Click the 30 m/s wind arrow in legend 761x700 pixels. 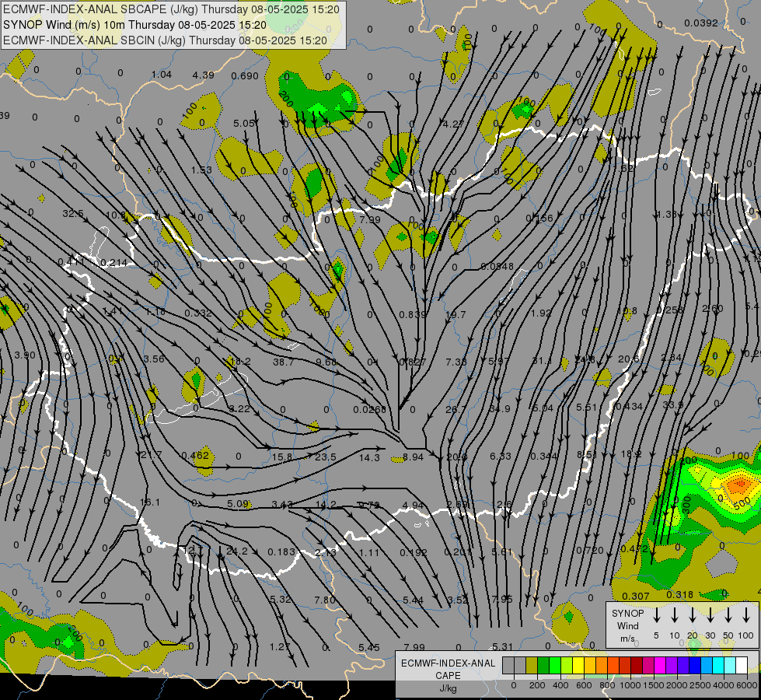[710, 615]
